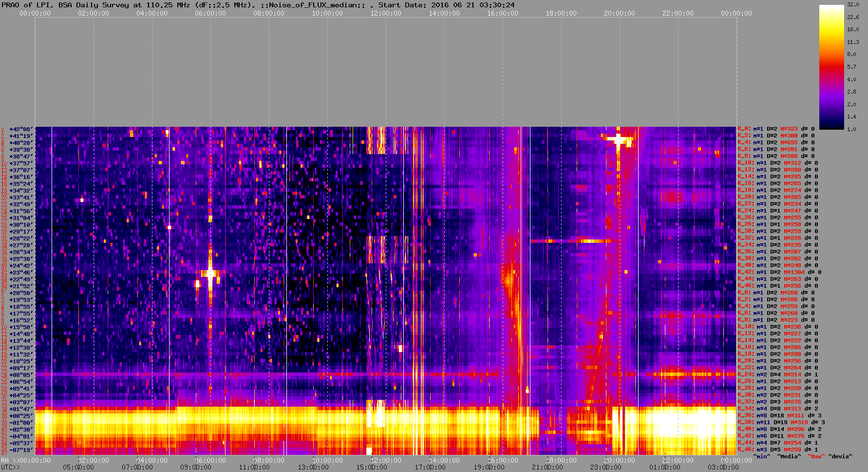Click the declination label +23°46'
868x472 pixels.
point(20,273)
